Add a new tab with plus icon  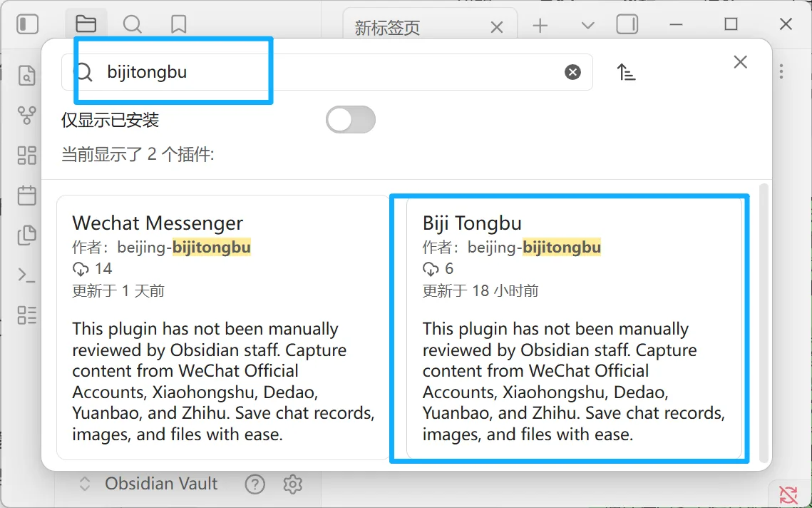point(540,25)
